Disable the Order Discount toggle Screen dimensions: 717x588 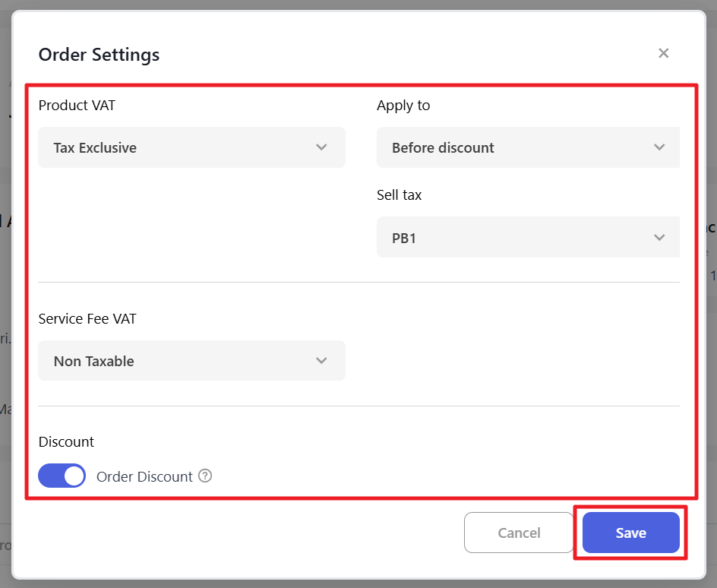pos(62,476)
